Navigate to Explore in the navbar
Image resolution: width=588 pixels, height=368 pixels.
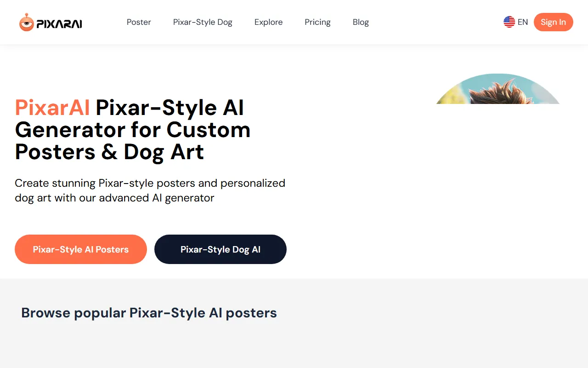268,22
